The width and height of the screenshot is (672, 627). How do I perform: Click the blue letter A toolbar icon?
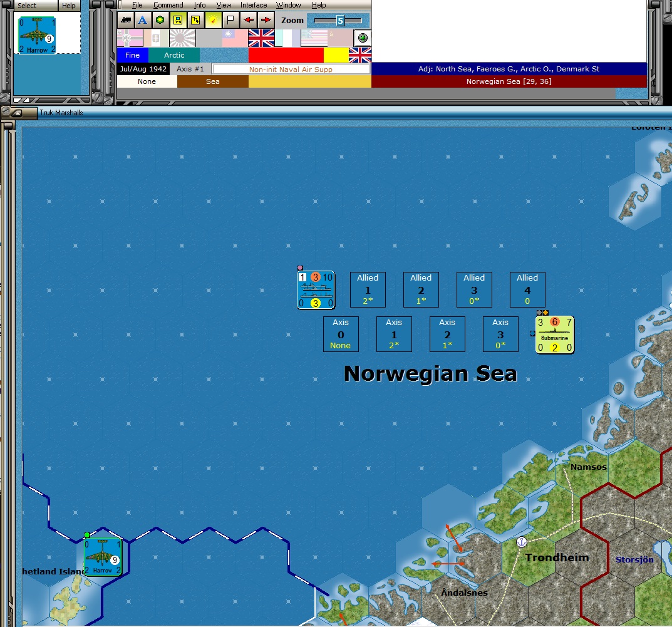(143, 20)
